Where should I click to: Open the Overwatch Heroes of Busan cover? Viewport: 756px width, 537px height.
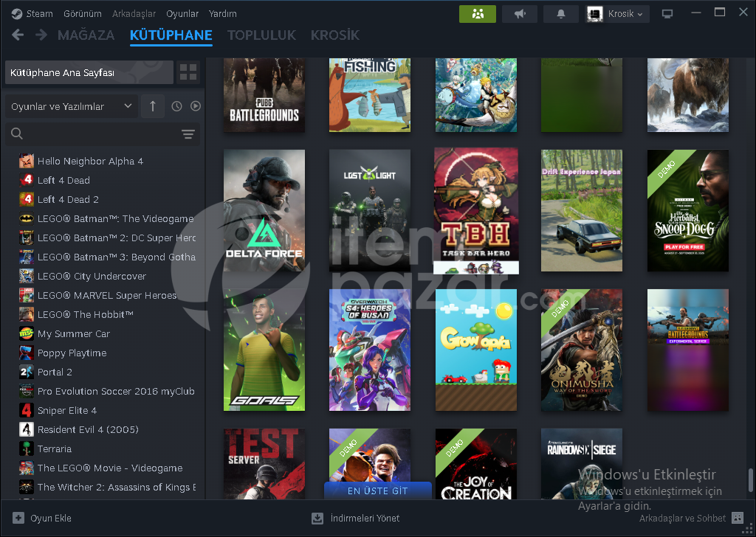click(x=370, y=350)
